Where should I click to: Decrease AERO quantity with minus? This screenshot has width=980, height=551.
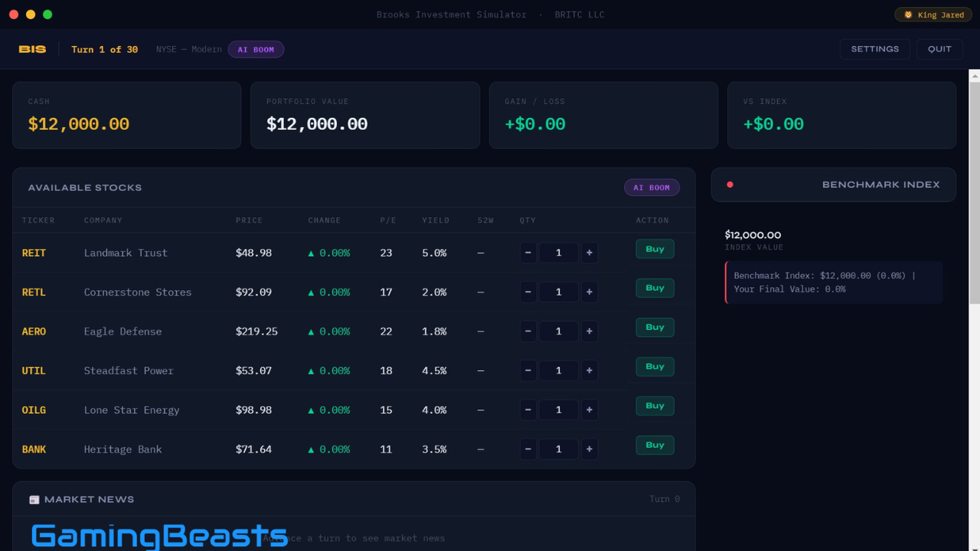tap(528, 331)
